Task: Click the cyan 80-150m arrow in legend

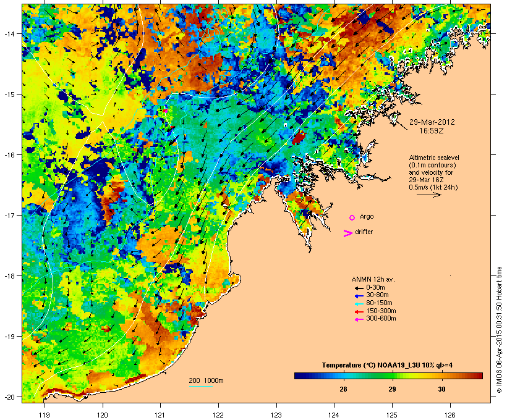Action: [359, 304]
